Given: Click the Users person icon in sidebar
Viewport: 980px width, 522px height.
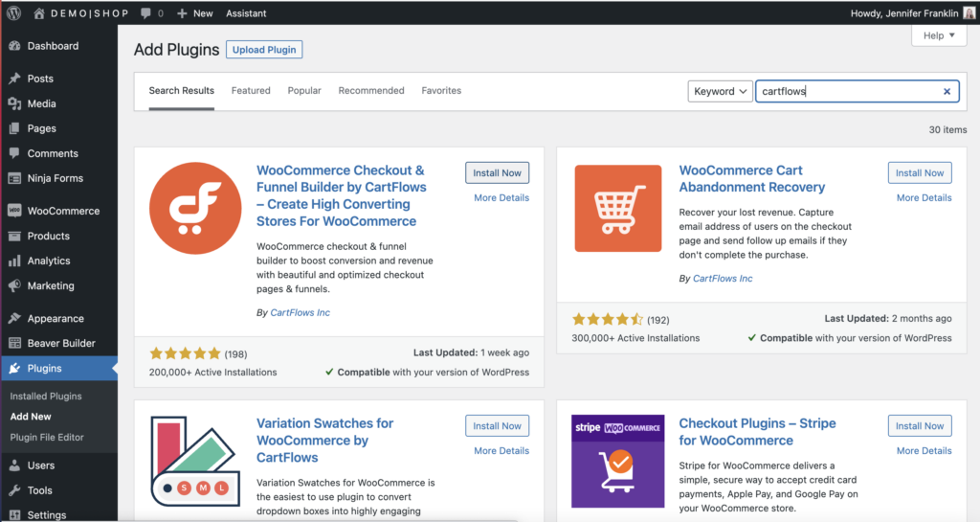Looking at the screenshot, I should [x=14, y=465].
